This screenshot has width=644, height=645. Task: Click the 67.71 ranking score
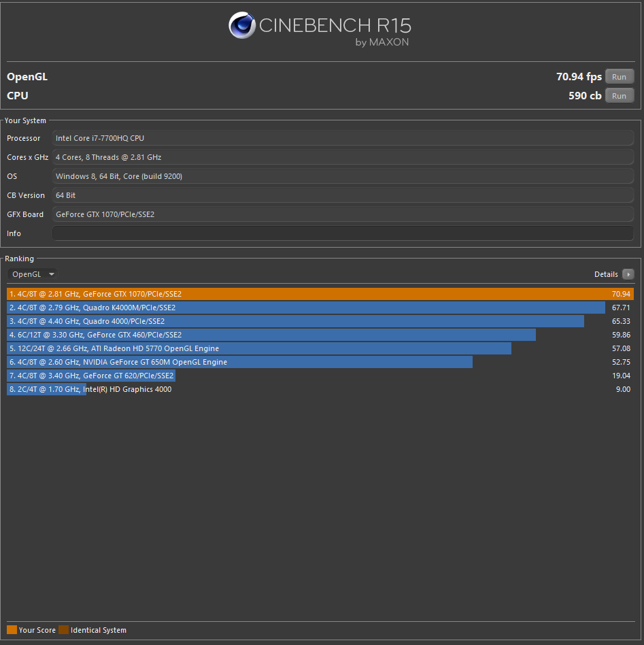621,308
